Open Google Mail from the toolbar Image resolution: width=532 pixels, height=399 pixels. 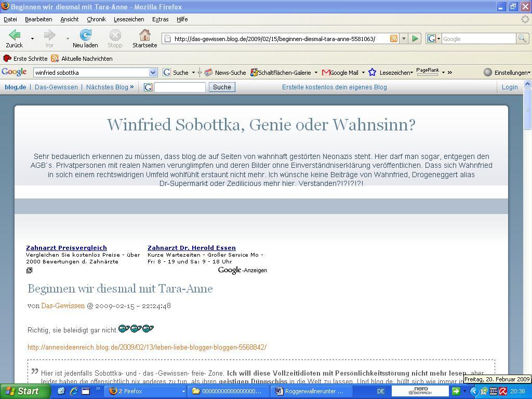(x=340, y=73)
